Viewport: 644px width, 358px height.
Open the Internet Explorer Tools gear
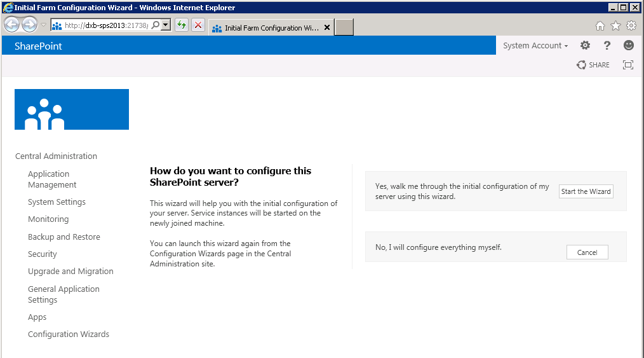[631, 26]
